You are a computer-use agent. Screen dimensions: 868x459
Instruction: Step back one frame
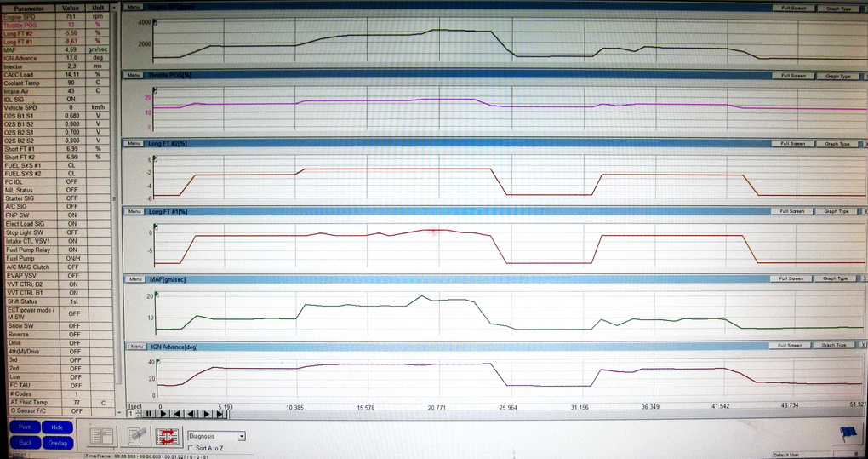point(192,414)
